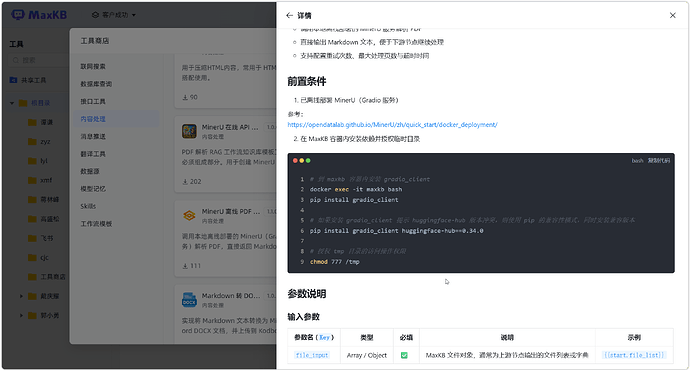Screen dimensions: 690x370
Task: Click the 示例 column header
Action: tap(634, 337)
